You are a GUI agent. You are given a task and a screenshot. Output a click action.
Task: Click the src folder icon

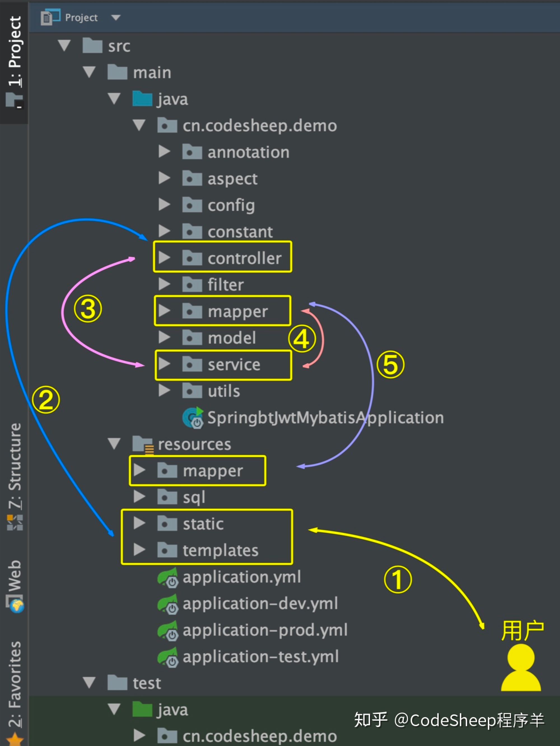92,46
